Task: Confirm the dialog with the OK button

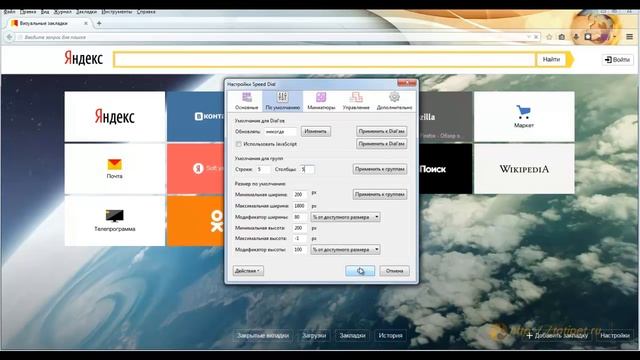Action: coord(360,271)
